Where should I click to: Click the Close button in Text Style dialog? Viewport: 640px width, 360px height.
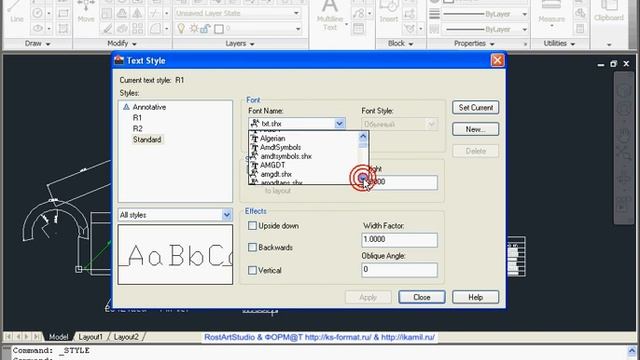click(422, 297)
